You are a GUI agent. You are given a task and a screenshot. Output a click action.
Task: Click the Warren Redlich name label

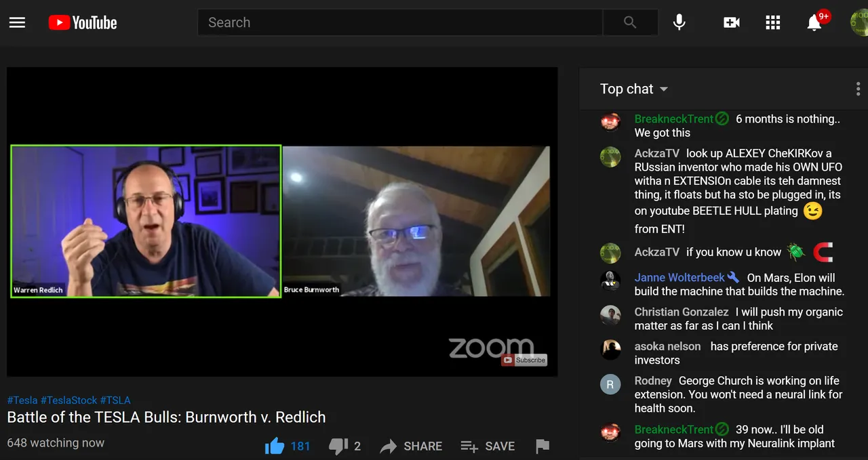38,290
